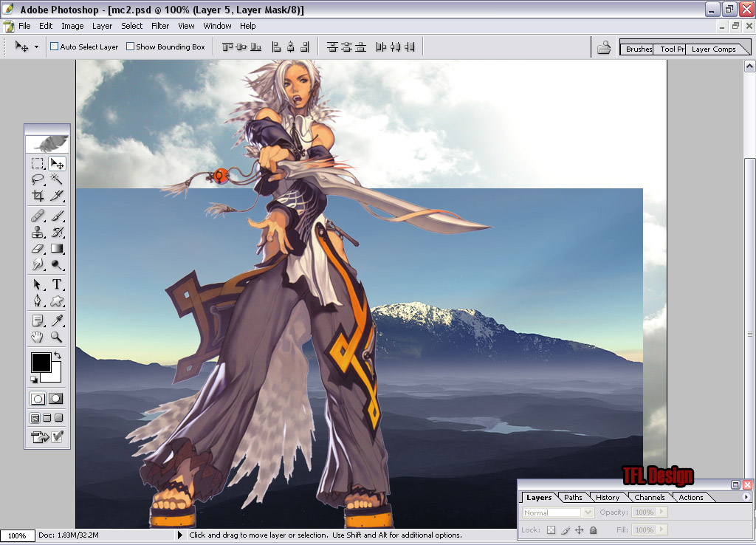Enable Show Bounding Box checkbox
The image size is (756, 545).
[x=130, y=47]
